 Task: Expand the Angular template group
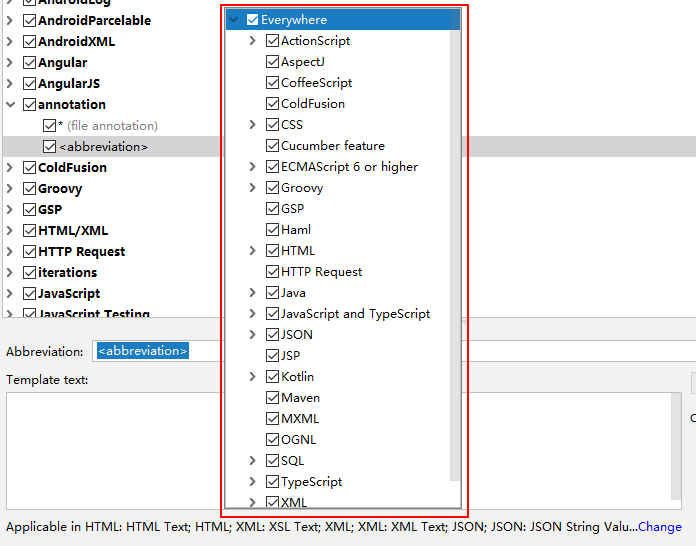point(10,62)
